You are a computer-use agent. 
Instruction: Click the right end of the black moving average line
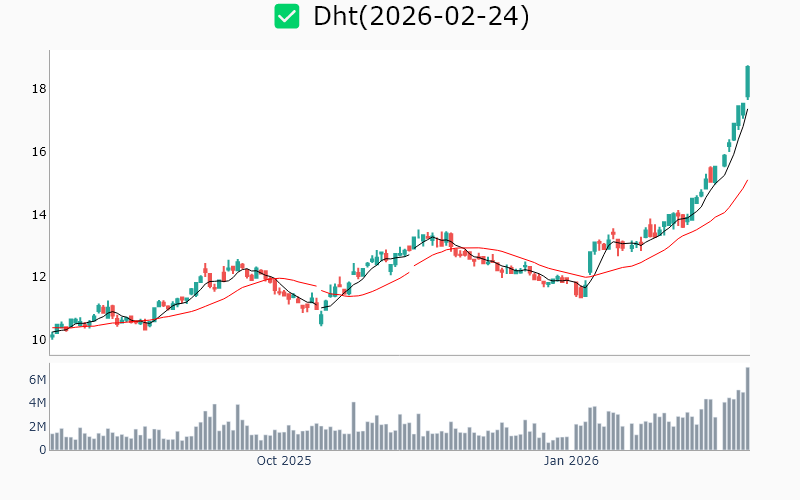click(747, 109)
